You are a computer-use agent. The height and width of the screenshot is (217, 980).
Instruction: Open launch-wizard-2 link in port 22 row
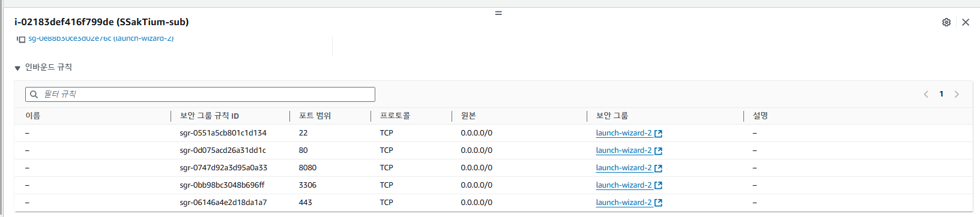tap(624, 133)
